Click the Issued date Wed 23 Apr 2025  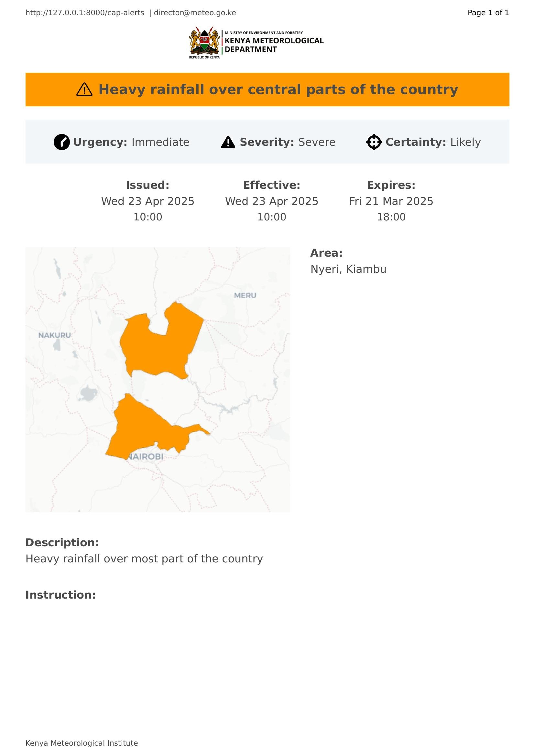[147, 201]
